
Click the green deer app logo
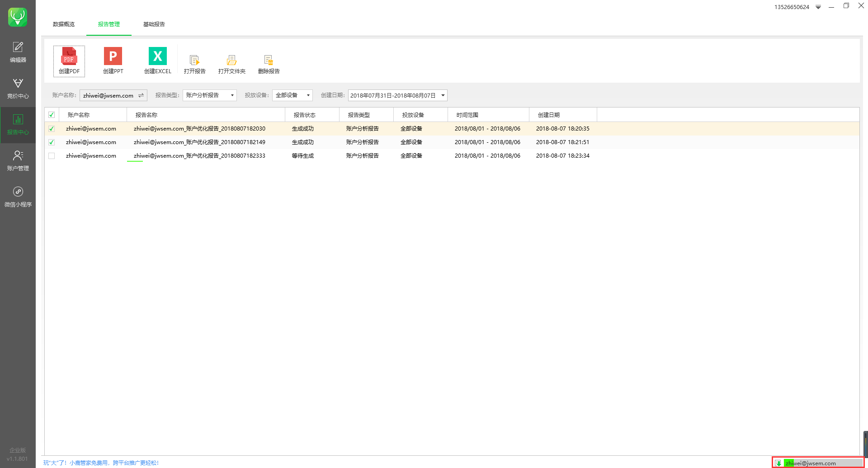pos(18,17)
